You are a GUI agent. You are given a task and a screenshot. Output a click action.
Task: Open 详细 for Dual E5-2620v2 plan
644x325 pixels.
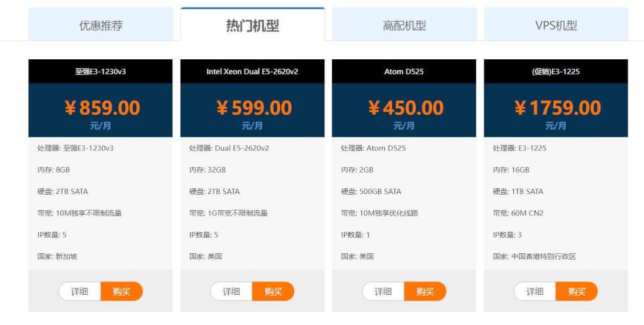[x=231, y=291]
